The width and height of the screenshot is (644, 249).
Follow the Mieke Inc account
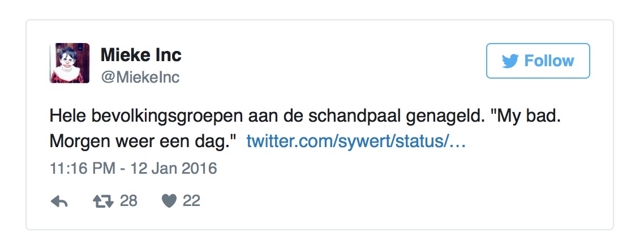coord(538,61)
